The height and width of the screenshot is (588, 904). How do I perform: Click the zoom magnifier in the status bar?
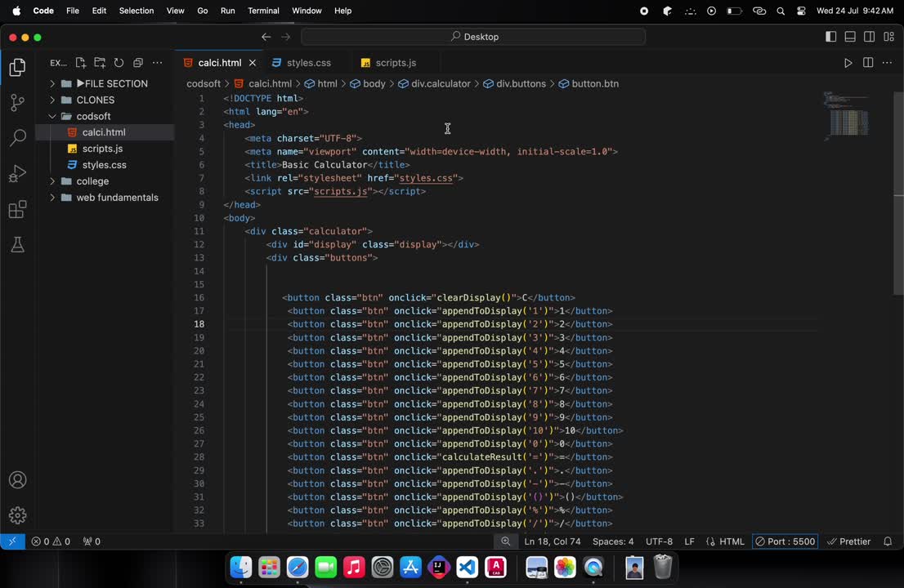pos(506,541)
